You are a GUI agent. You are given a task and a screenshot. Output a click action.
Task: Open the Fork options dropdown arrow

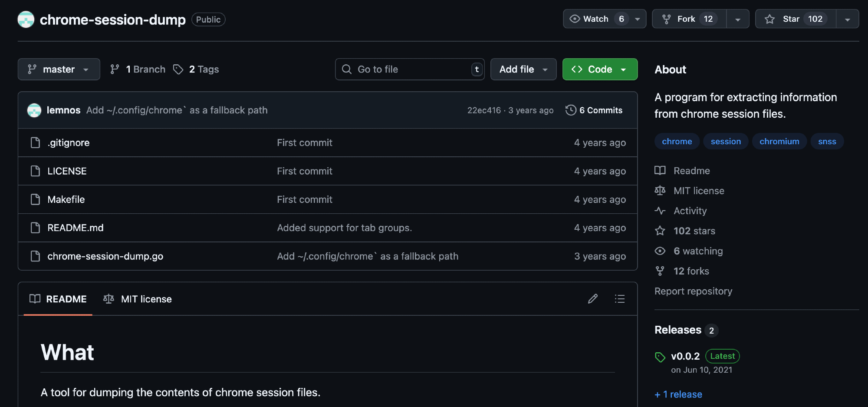[x=737, y=19]
